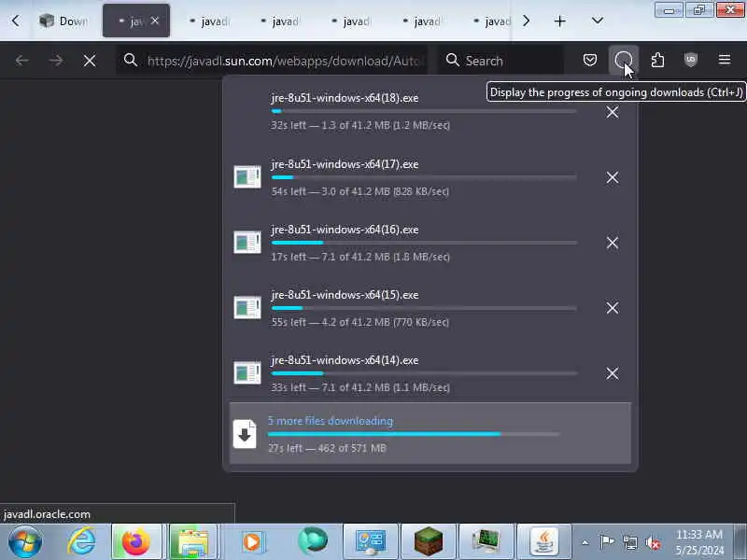Image resolution: width=747 pixels, height=560 pixels.
Task: Click progress bar of jre-8u51-windows-x64(16).exe
Action: [424, 243]
